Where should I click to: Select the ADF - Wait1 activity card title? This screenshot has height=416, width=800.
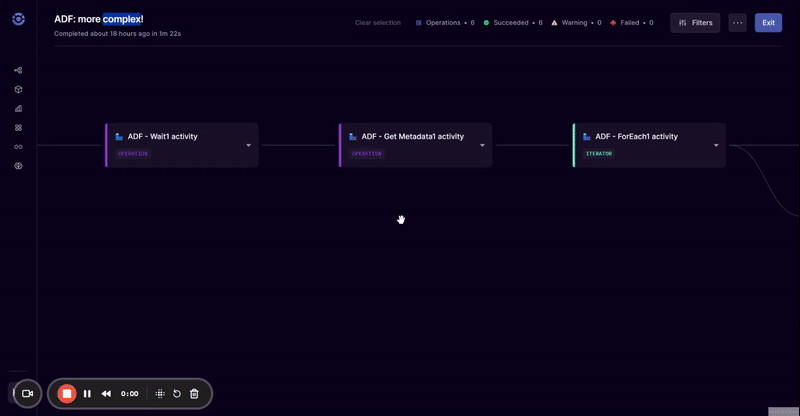(x=162, y=137)
